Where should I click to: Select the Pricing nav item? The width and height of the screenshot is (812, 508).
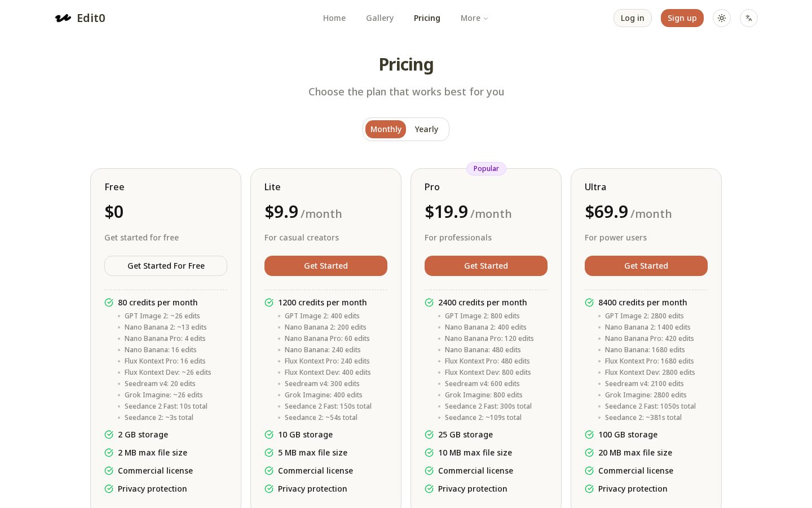tap(427, 18)
